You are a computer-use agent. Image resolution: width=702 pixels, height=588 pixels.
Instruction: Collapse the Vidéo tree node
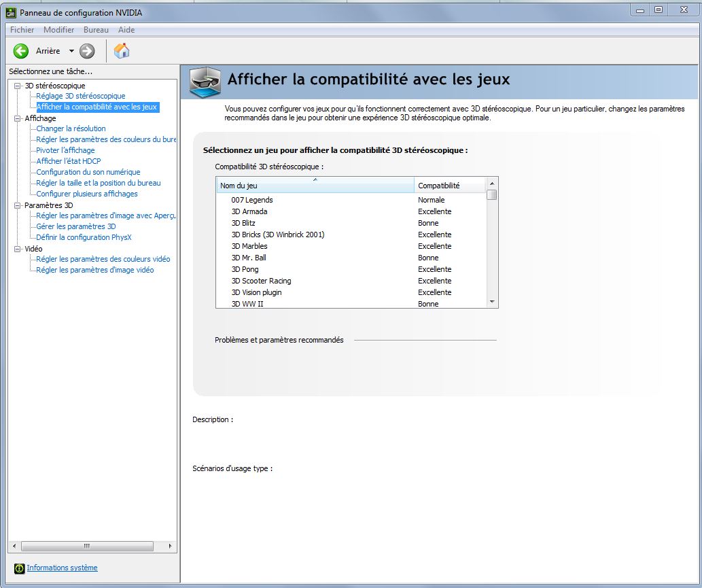18,249
